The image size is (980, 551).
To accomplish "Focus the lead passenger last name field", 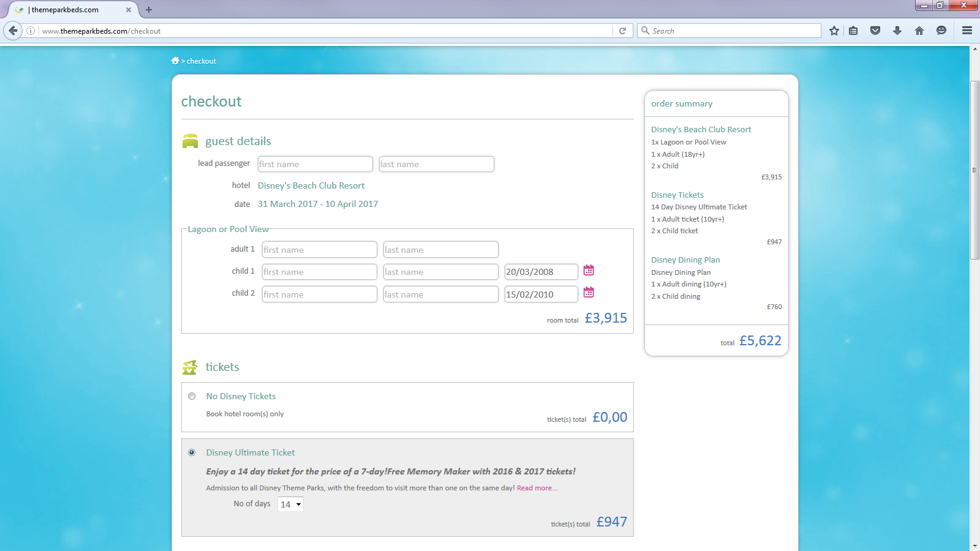I will (436, 164).
